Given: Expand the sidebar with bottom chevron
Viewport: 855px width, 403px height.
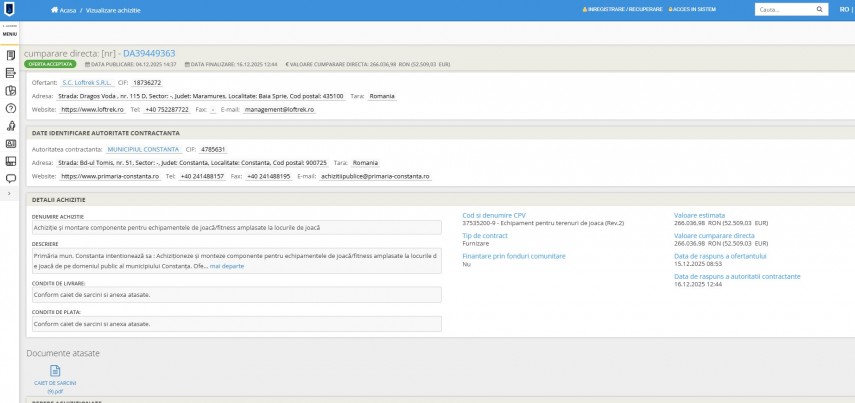Looking at the screenshot, I should (x=10, y=195).
